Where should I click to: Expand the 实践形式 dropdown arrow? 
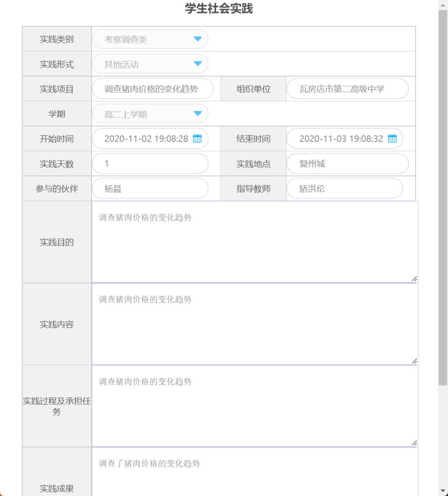tap(198, 64)
